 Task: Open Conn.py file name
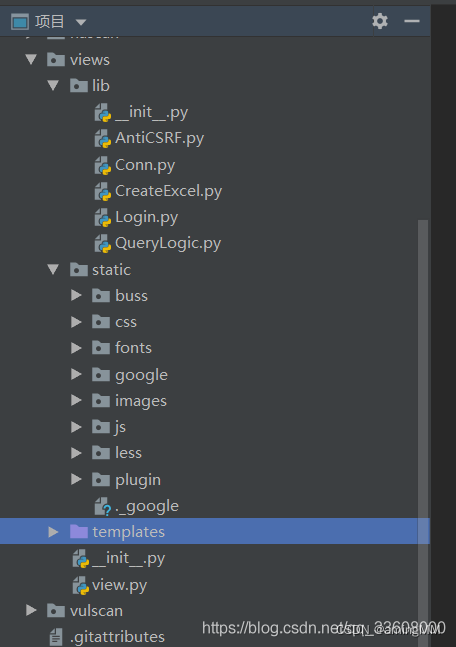tap(145, 165)
